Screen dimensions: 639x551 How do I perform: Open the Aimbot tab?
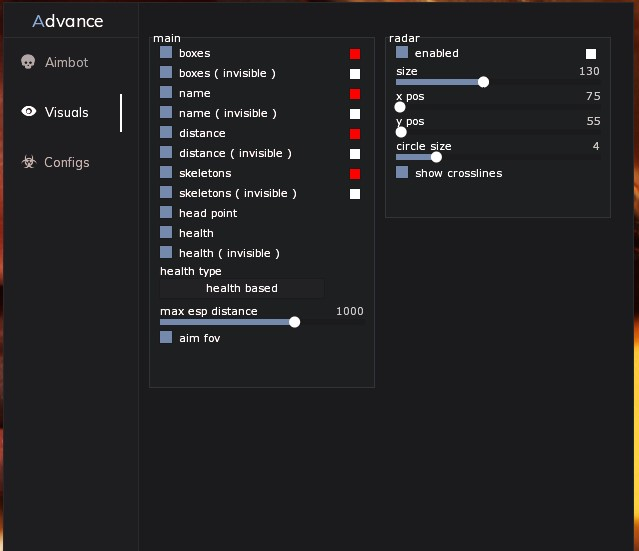click(66, 62)
